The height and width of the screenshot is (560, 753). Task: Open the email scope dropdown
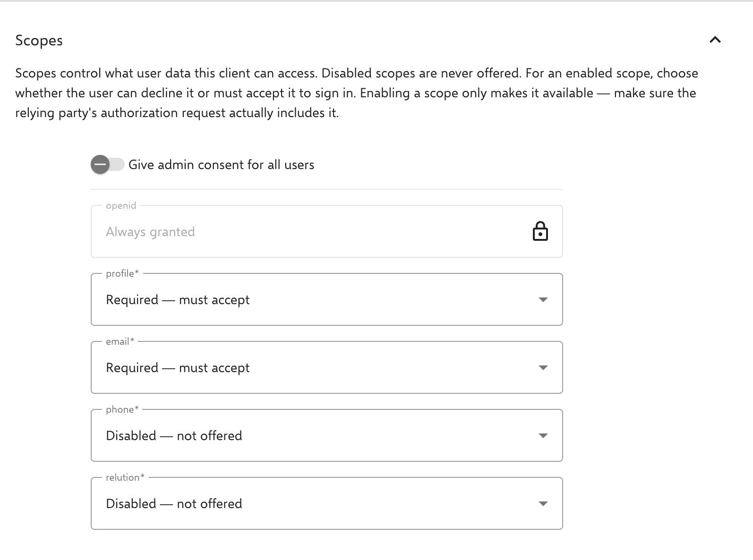(326, 367)
